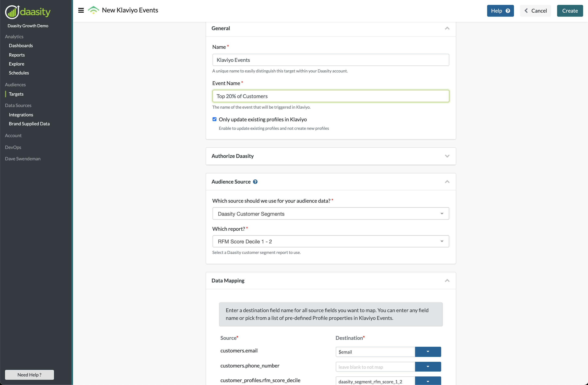
Task: Uncheck Only update existing profiles in Klaviyo
Action: [214, 119]
